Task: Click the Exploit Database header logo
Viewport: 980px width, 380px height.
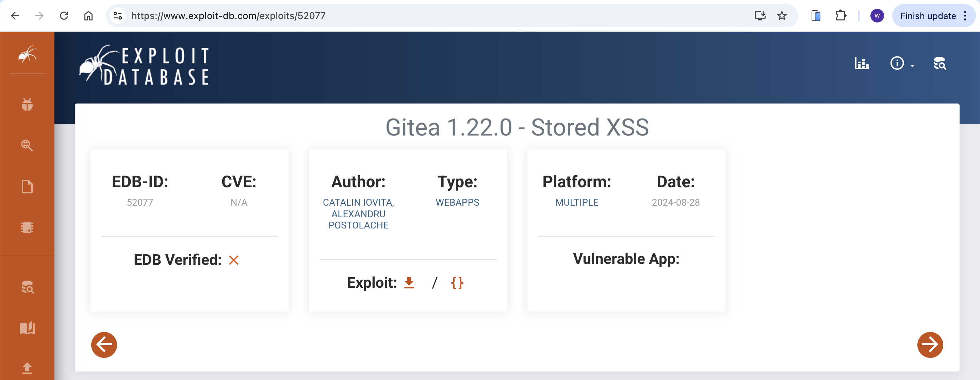Action: point(144,65)
